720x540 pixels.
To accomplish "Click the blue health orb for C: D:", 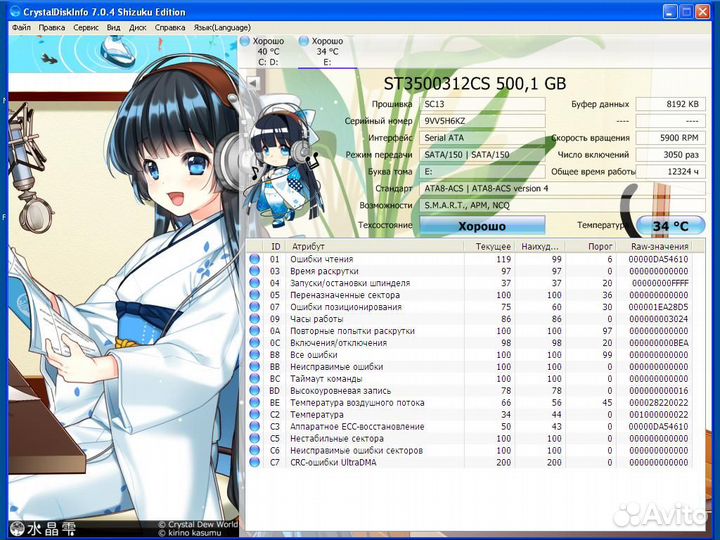I will click(245, 41).
